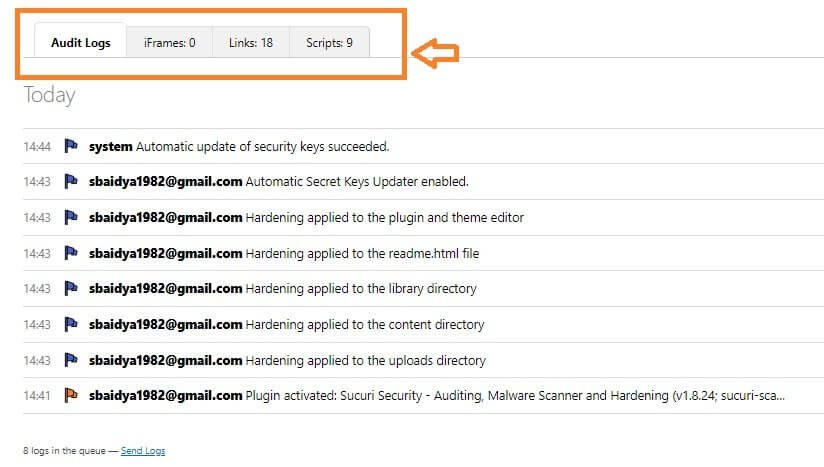Click the orange arrow pointing at the tabs
Viewport: 824px width, 467px height.
coord(435,53)
